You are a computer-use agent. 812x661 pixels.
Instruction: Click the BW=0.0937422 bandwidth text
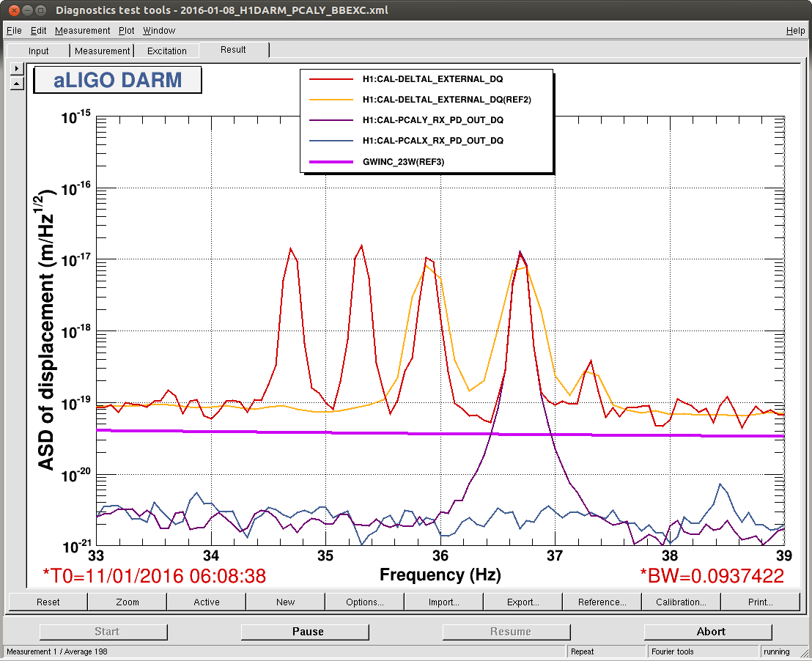pos(712,576)
